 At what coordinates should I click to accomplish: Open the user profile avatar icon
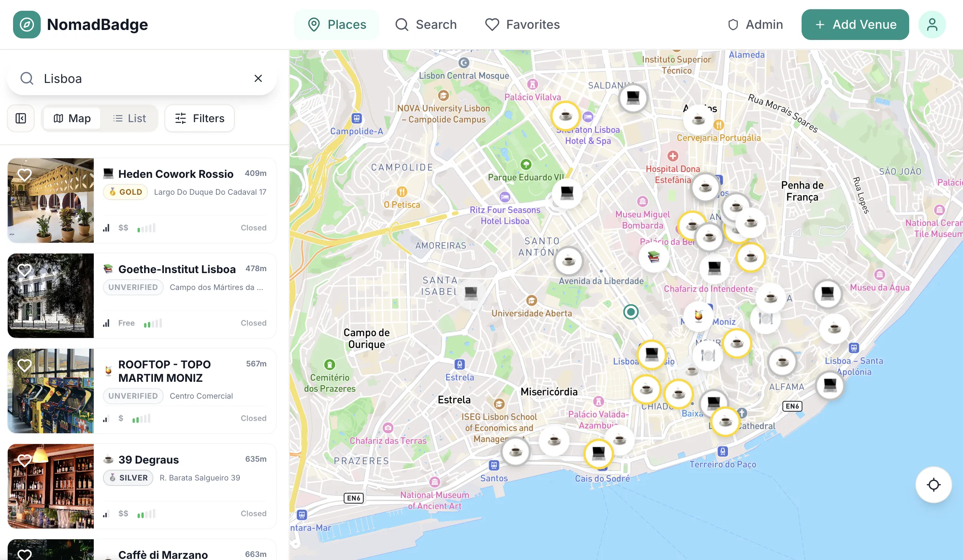point(932,24)
